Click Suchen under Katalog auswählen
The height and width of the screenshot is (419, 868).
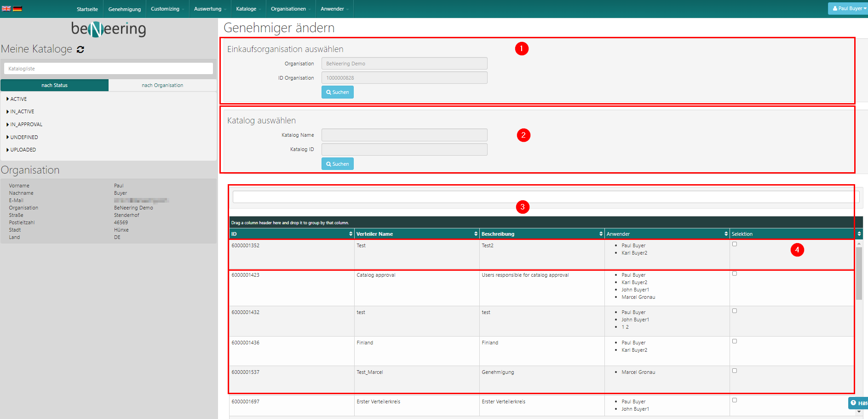point(337,164)
